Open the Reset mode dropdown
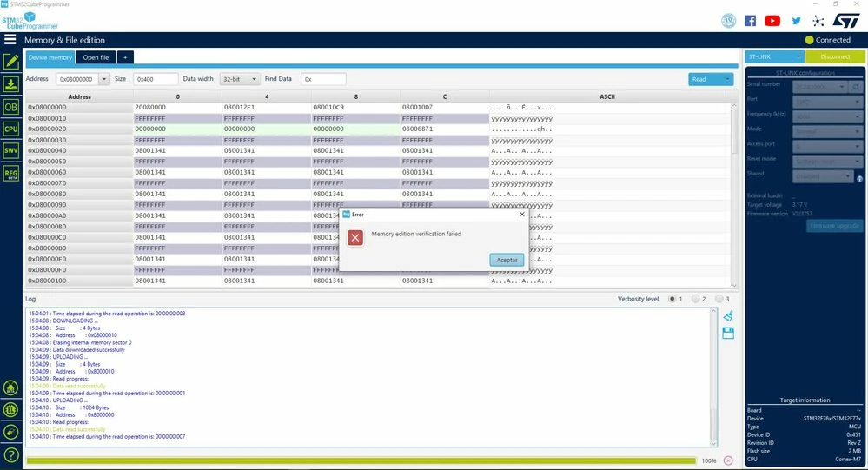This screenshot has width=868, height=470. [827, 162]
